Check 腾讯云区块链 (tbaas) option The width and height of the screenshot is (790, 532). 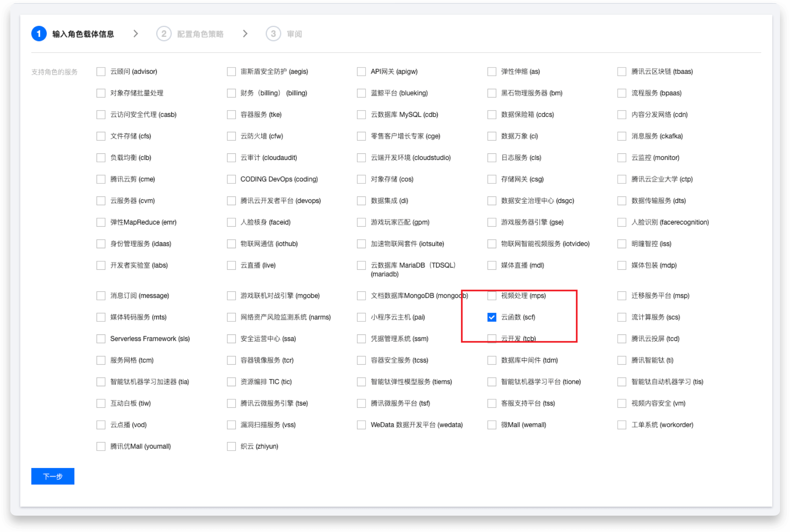(x=622, y=71)
